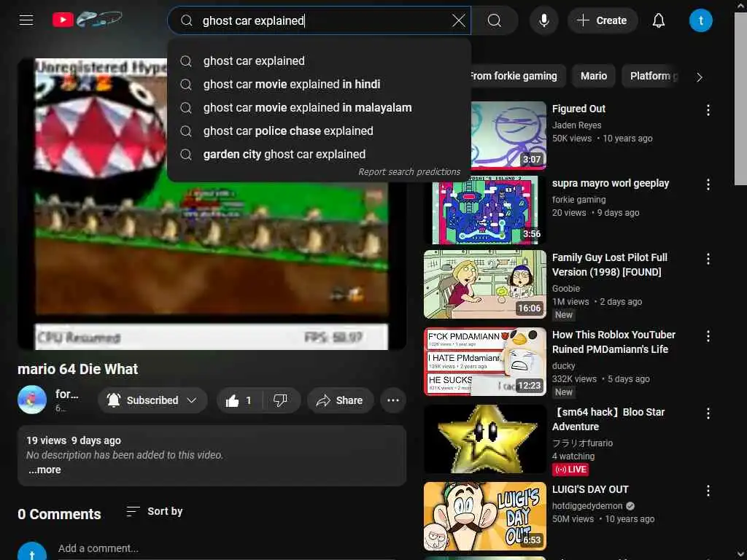Open 'Figured Out' video title

(578, 109)
